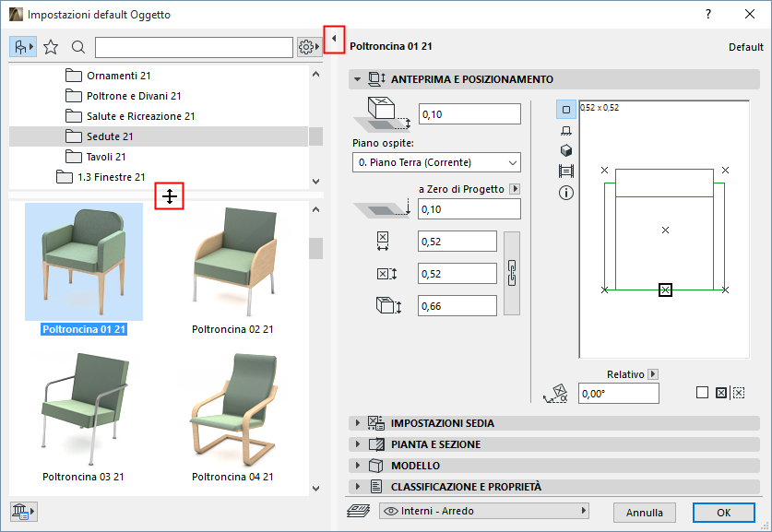Choose the Poltroncina 02 21 chair

pyautogui.click(x=232, y=262)
